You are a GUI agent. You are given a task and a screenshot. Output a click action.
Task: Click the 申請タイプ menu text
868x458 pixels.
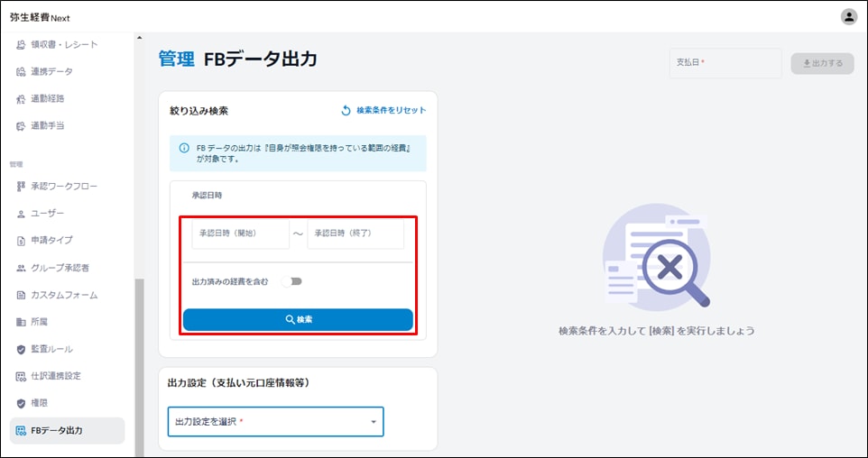[52, 241]
